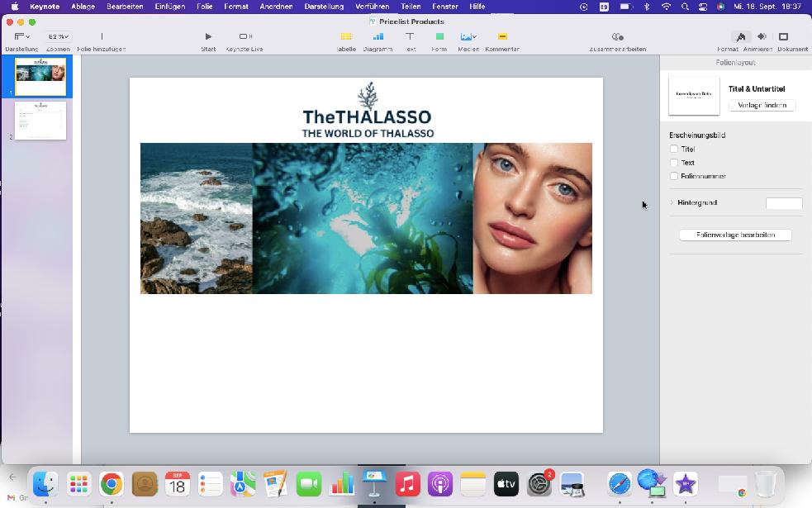Open the Dokument inspector panel
The image size is (812, 508).
pyautogui.click(x=784, y=37)
